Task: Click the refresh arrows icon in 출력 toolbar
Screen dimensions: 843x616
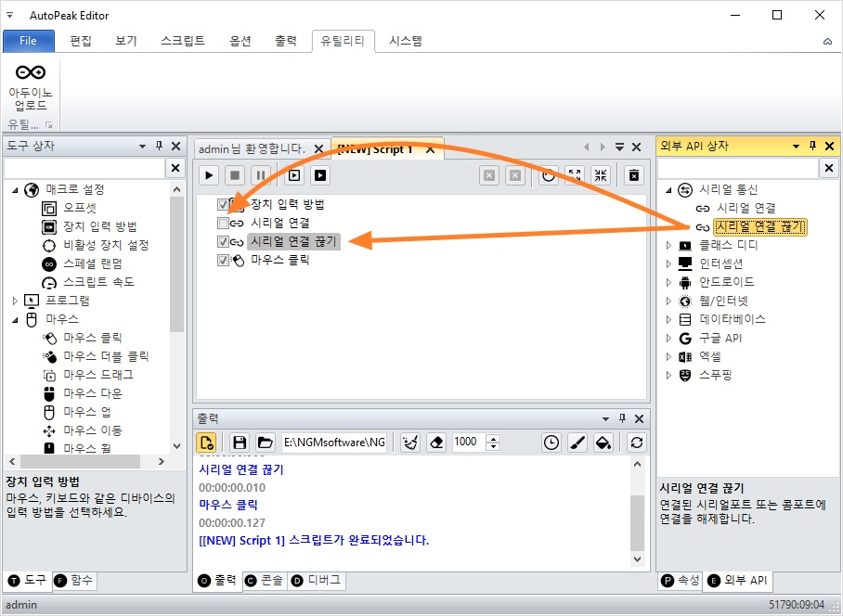Action: (x=637, y=443)
